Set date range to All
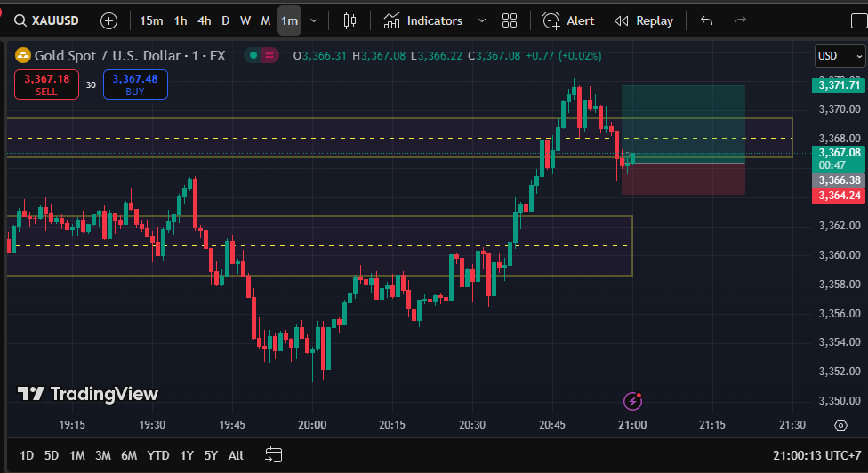868x473 pixels. [236, 455]
